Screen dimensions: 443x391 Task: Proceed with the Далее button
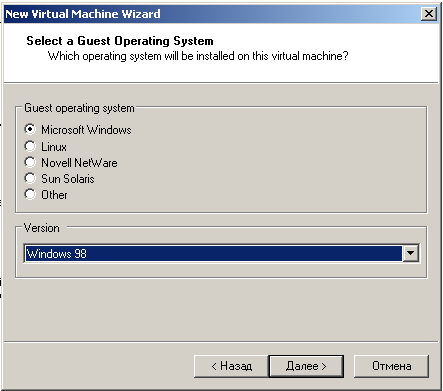[x=306, y=366]
